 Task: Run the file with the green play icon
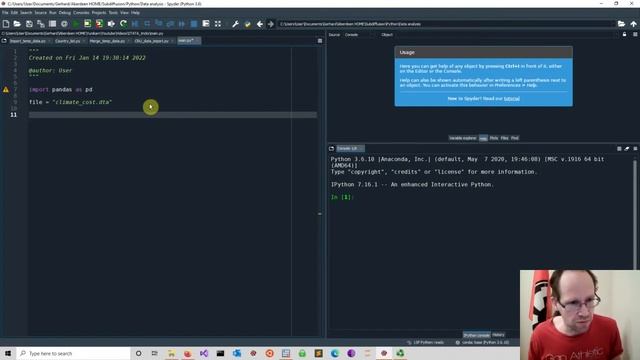point(76,24)
